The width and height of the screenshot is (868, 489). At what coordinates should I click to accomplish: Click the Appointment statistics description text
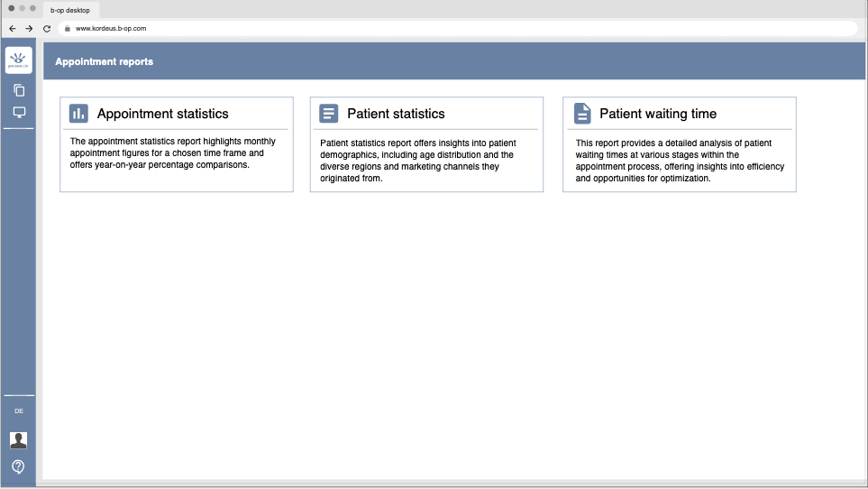coord(172,152)
